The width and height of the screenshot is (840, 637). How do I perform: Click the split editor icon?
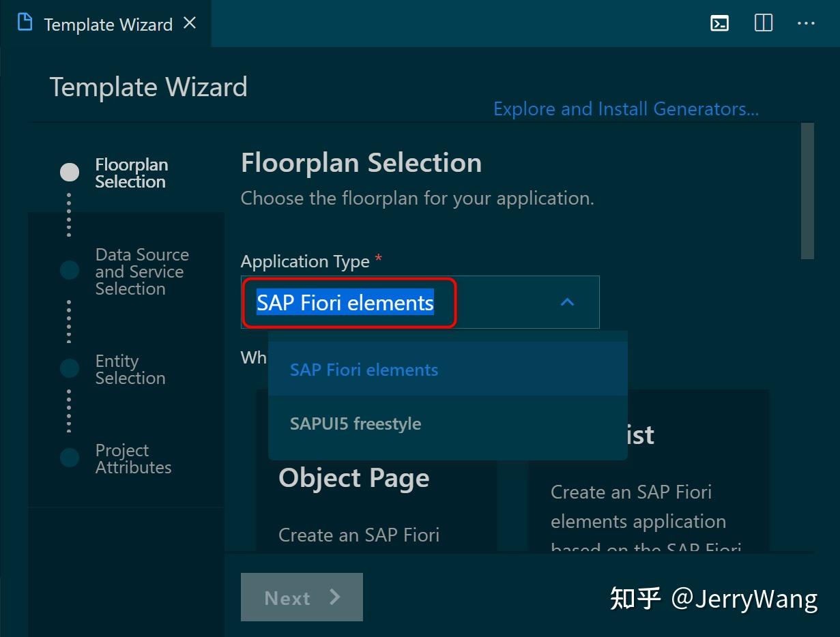(x=762, y=23)
